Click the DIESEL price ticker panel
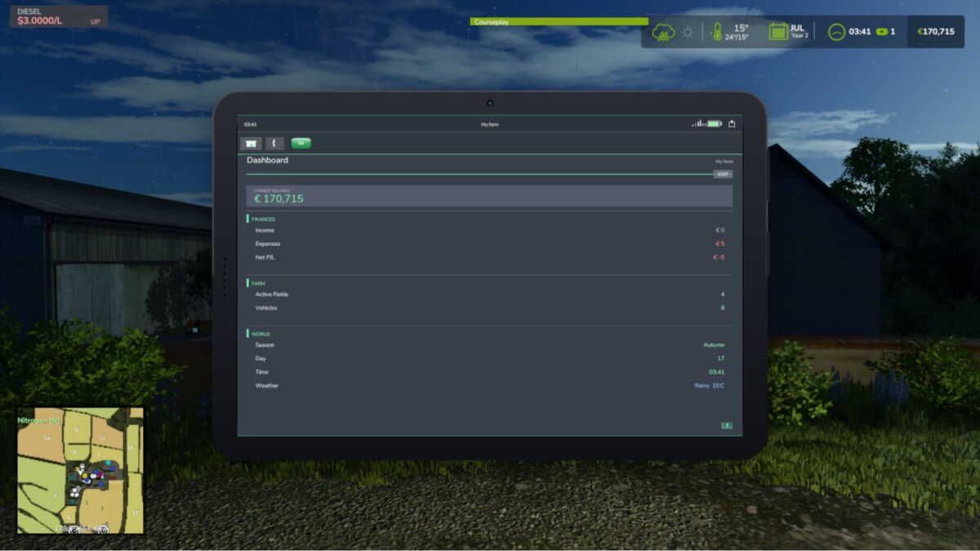Viewport: 980px width, 551px height. point(58,17)
